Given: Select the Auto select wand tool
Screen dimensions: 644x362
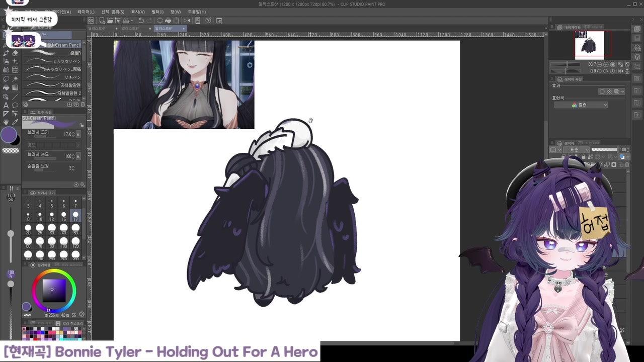Looking at the screenshot, I should (15, 79).
